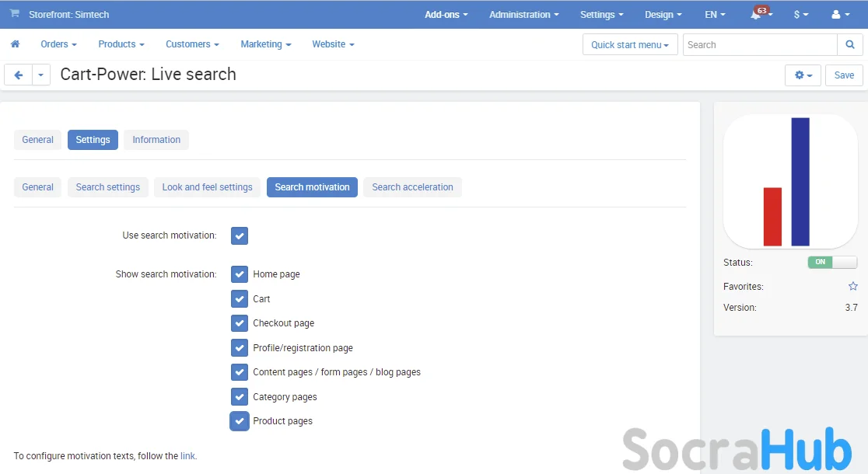Add add-on to favorites with star
The image size is (868, 474).
(x=852, y=287)
